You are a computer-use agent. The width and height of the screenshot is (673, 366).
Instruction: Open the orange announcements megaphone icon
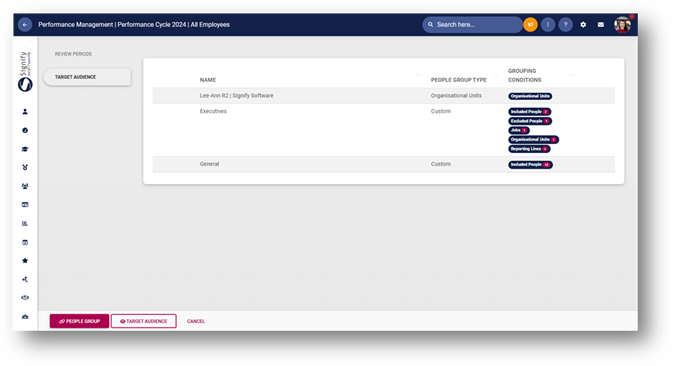coord(531,24)
